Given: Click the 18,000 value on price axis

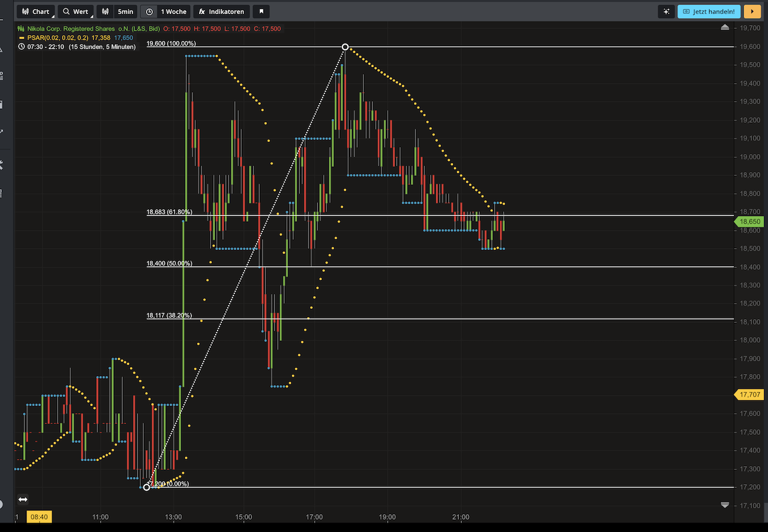Looking at the screenshot, I should [x=749, y=341].
